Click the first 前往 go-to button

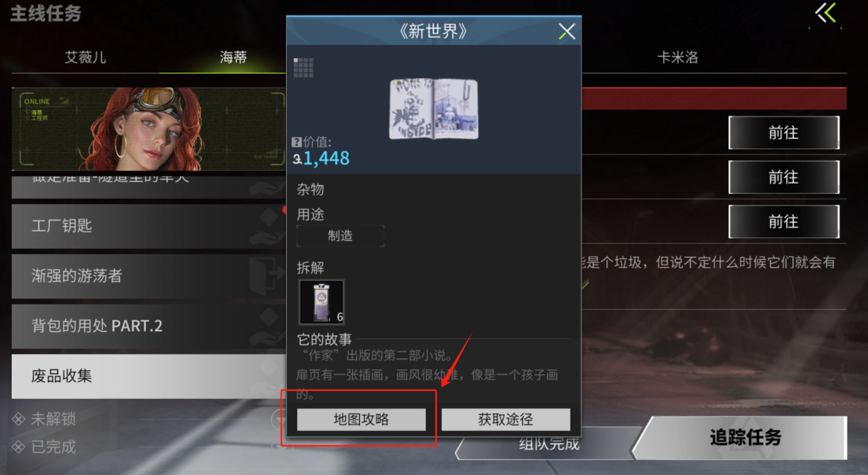pyautogui.click(x=784, y=133)
